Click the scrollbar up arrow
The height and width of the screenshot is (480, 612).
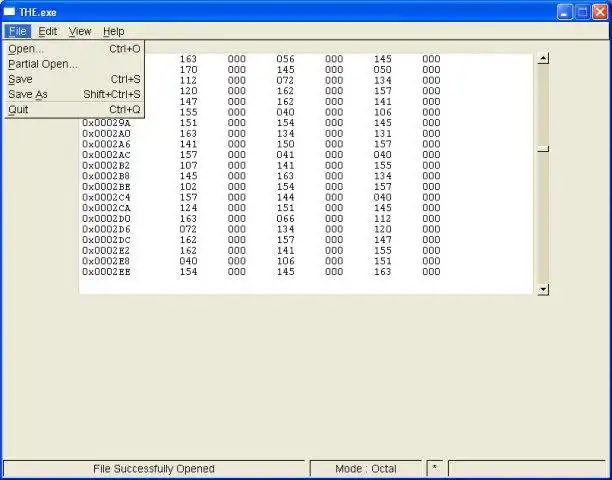543,59
